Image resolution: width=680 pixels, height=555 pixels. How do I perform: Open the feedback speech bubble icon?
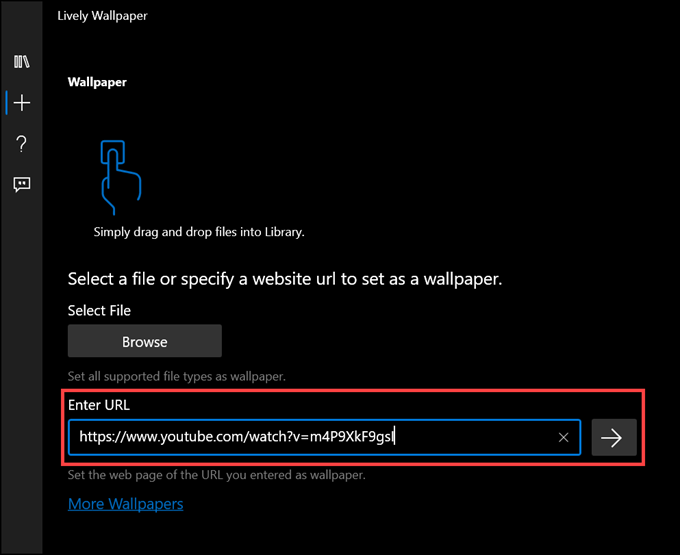pos(22,185)
